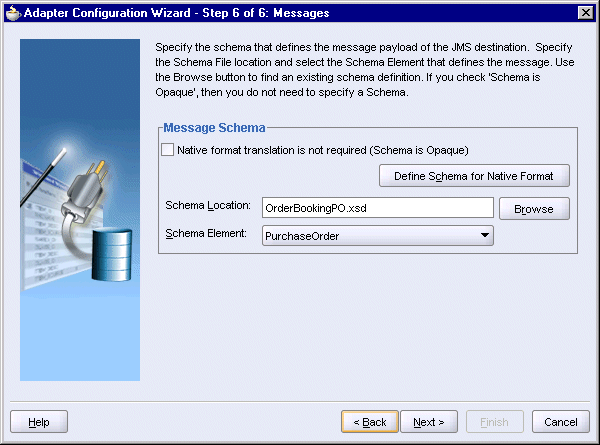Click the Schema Location label
Image resolution: width=600 pixels, height=445 pixels.
click(208, 205)
